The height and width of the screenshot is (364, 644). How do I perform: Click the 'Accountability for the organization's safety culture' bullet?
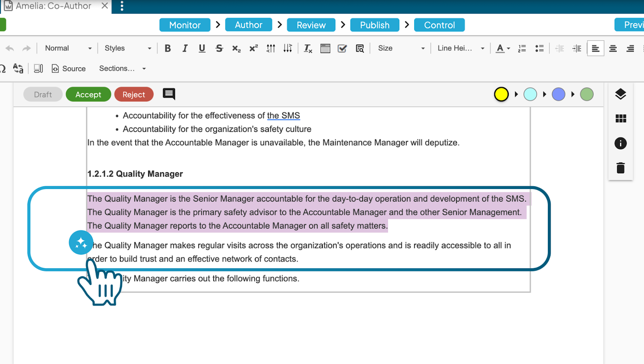coord(217,129)
